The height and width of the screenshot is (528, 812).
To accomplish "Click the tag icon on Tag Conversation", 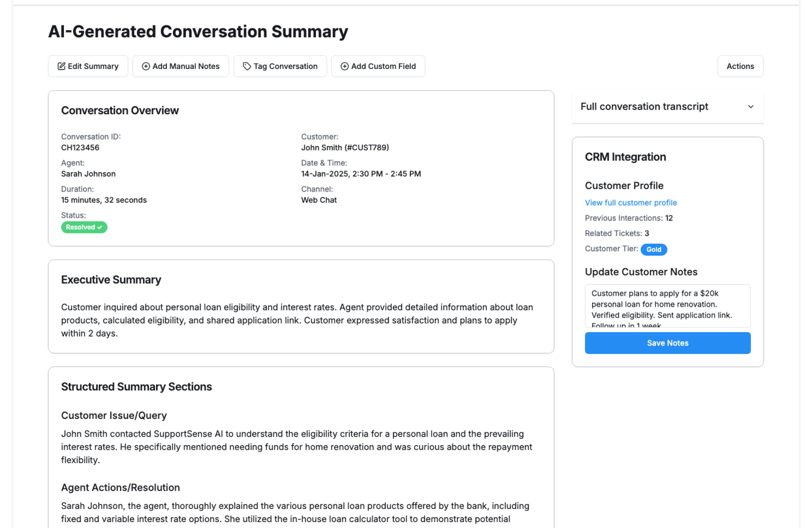I will (247, 66).
